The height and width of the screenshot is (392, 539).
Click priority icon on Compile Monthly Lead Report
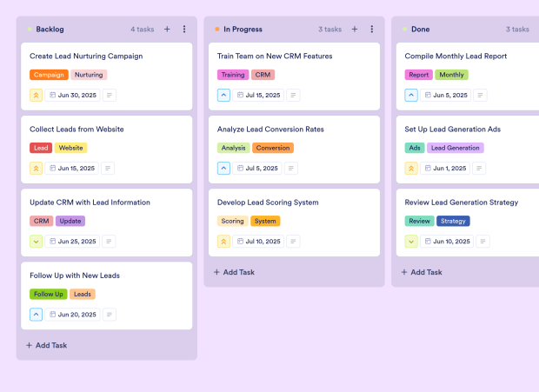(411, 95)
